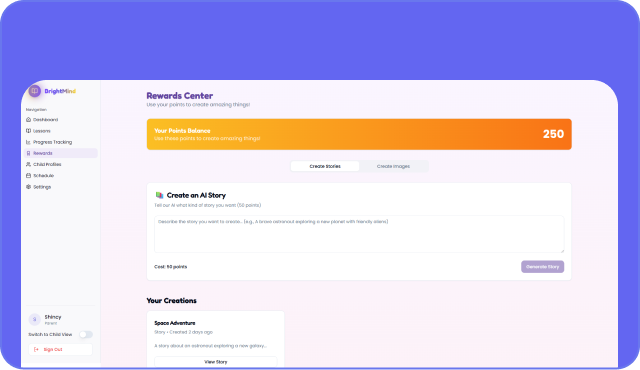Screen dimensions: 640x370
Task: Click the Shincy user name
Action: pyautogui.click(x=53, y=317)
